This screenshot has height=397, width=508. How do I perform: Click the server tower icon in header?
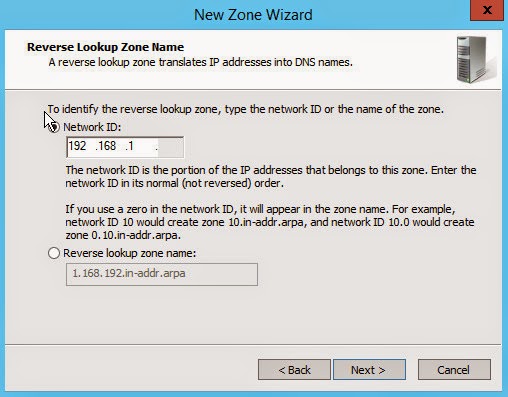click(x=474, y=60)
